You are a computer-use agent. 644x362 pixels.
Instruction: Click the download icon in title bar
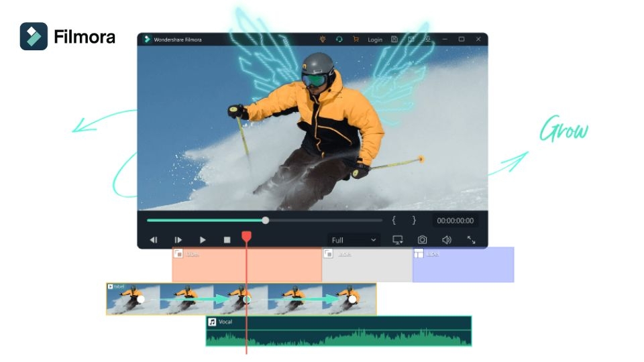[428, 40]
